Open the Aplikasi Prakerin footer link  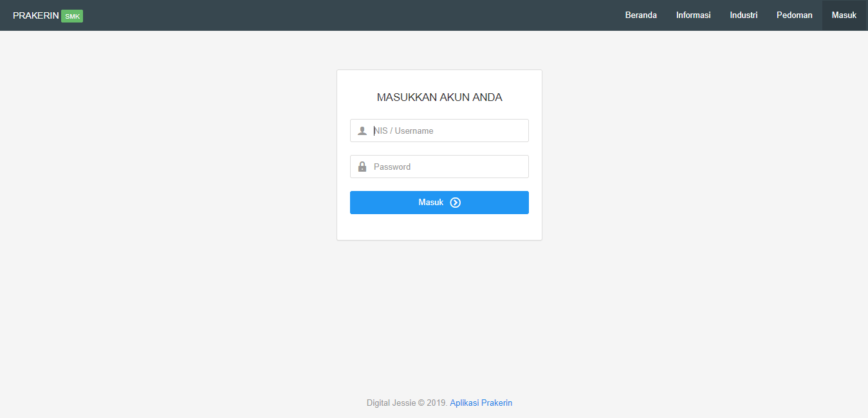coord(481,402)
